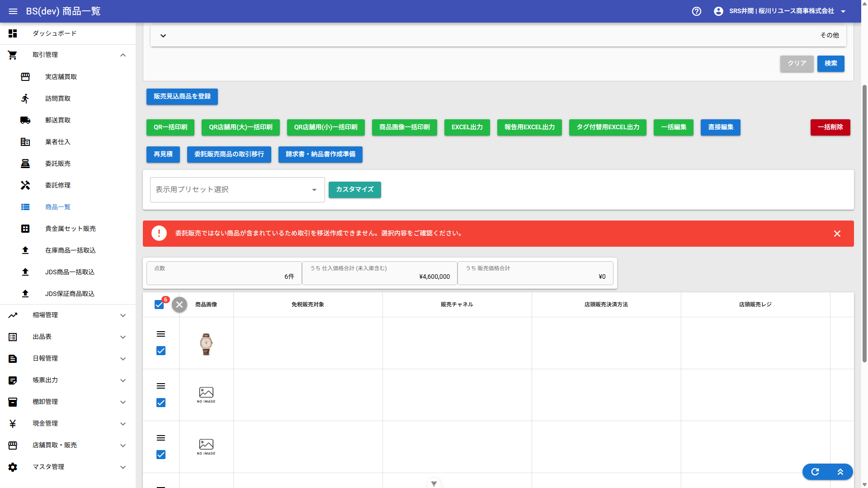
Task: Click the upload icon for 在庫商品一括取込
Action: [25, 250]
